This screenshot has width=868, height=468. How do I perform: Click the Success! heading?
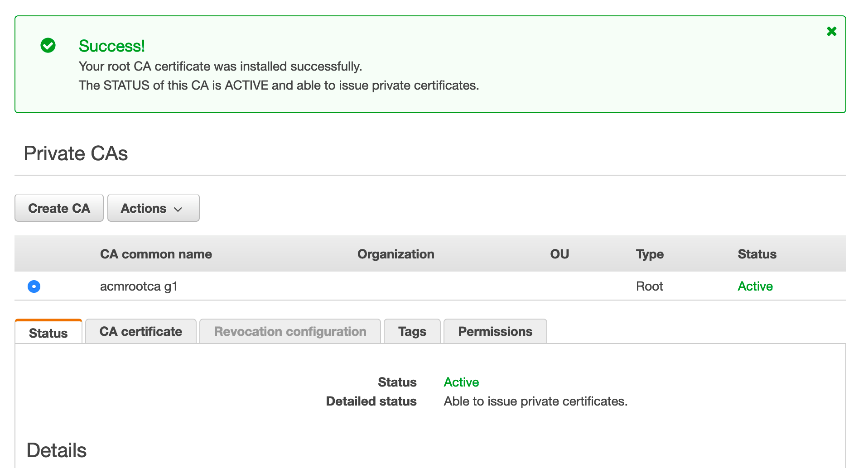pyautogui.click(x=112, y=46)
